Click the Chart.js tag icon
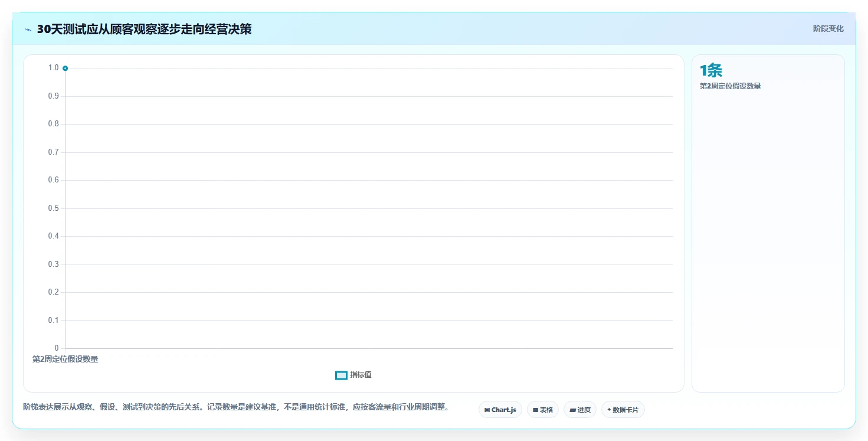Image resolution: width=868 pixels, height=441 pixels. (487, 410)
